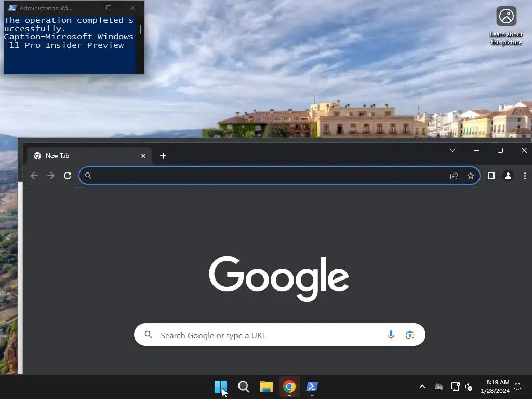Viewport: 532px width, 399px height.
Task: Open the network status tray icon
Action: [x=455, y=387]
